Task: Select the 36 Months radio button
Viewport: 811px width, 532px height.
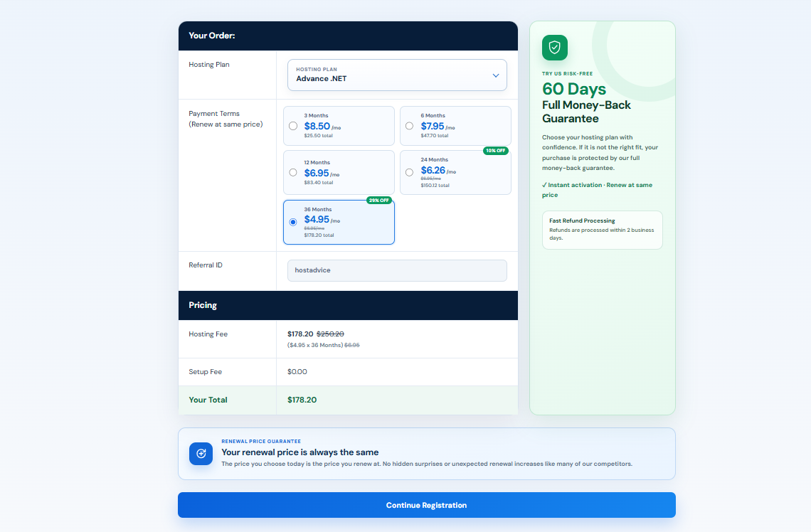Action: [x=293, y=222]
